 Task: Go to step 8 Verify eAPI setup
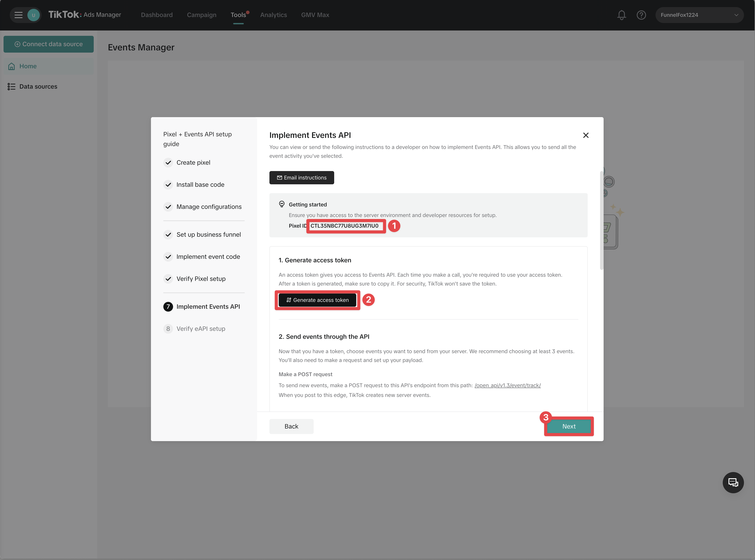point(201,328)
